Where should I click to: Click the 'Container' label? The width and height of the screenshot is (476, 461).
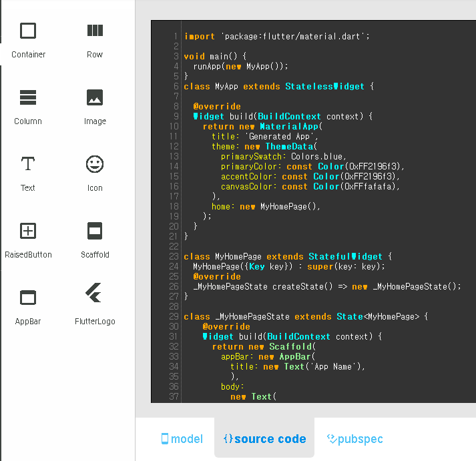click(28, 55)
